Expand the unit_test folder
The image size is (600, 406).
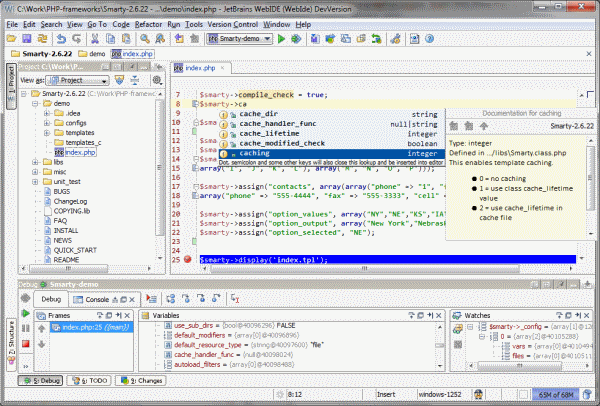click(35, 182)
